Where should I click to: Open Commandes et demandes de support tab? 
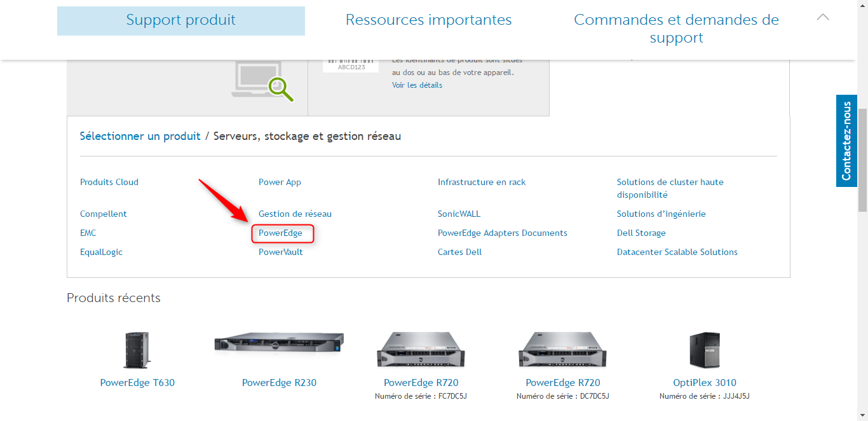676,29
